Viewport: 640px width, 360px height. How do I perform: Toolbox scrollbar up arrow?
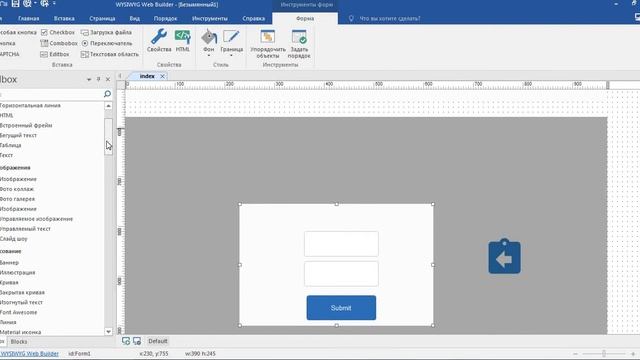tap(108, 106)
